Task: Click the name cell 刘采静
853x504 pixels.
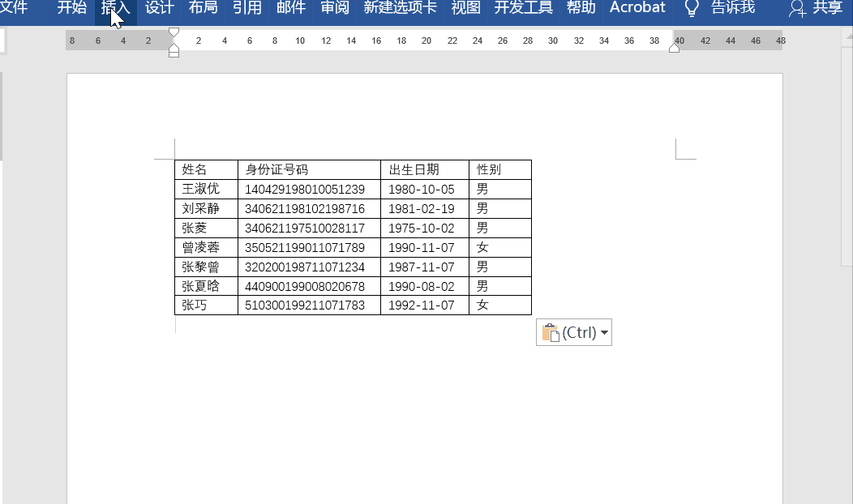Action: click(206, 209)
